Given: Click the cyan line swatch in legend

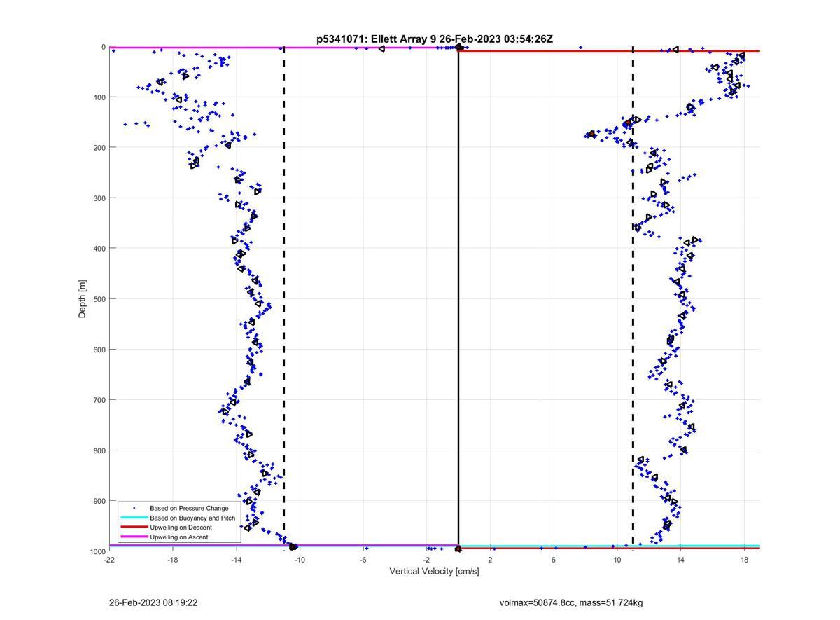Looking at the screenshot, I should click(x=134, y=518).
